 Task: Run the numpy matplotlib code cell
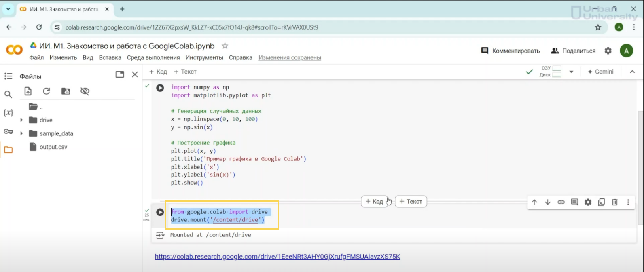[x=160, y=88]
